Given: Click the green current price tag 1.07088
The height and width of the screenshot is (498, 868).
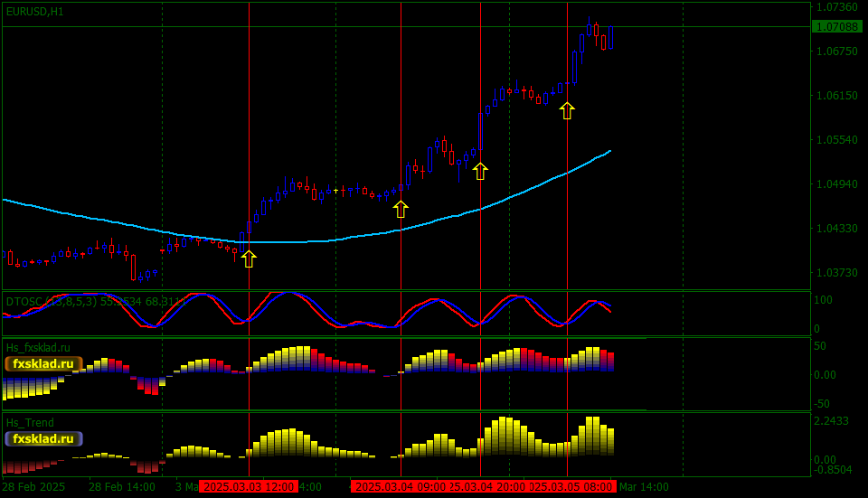Looking at the screenshot, I should coord(837,26).
